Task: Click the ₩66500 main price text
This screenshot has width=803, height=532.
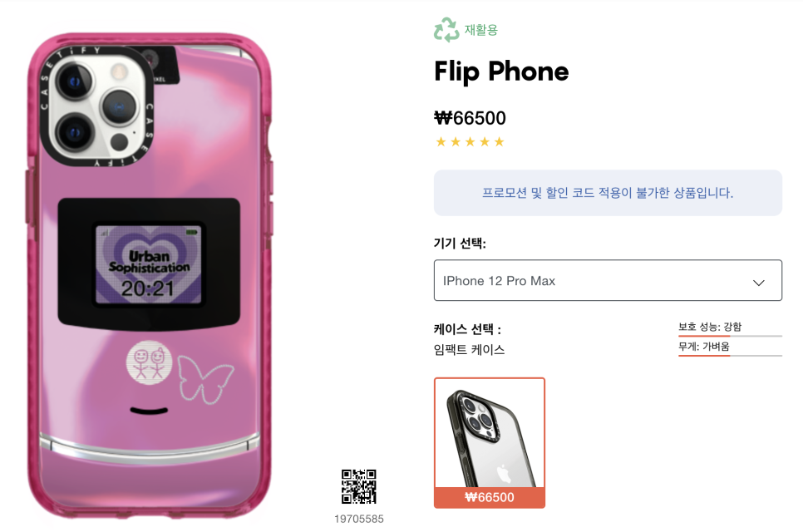Action: tap(470, 118)
